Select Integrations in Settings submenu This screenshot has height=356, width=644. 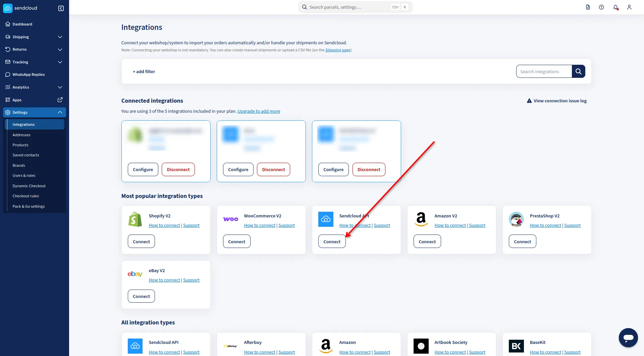pyautogui.click(x=35, y=124)
